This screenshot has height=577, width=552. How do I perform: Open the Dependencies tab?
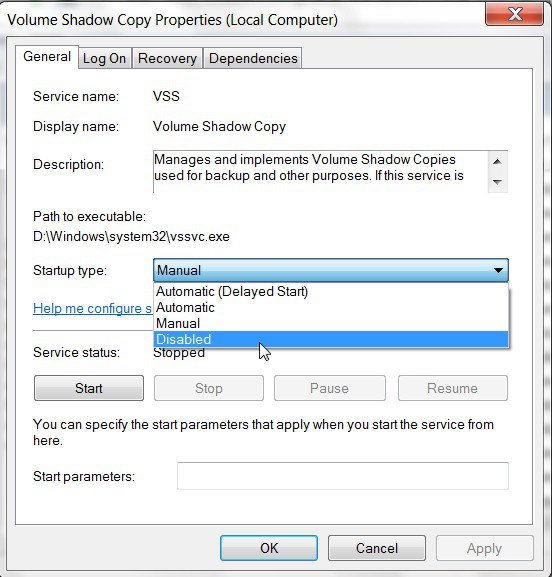[x=253, y=58]
